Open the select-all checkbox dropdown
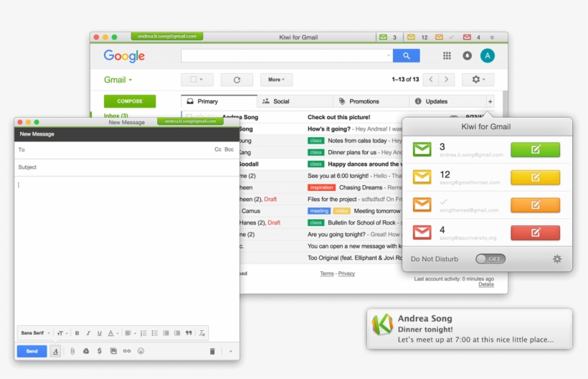The image size is (588, 379). coord(197,80)
